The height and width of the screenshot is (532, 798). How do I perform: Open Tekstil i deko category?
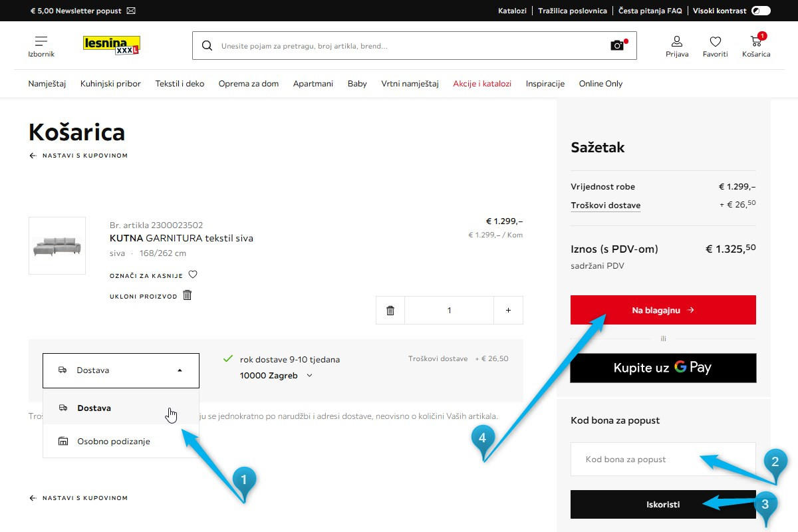pyautogui.click(x=180, y=84)
